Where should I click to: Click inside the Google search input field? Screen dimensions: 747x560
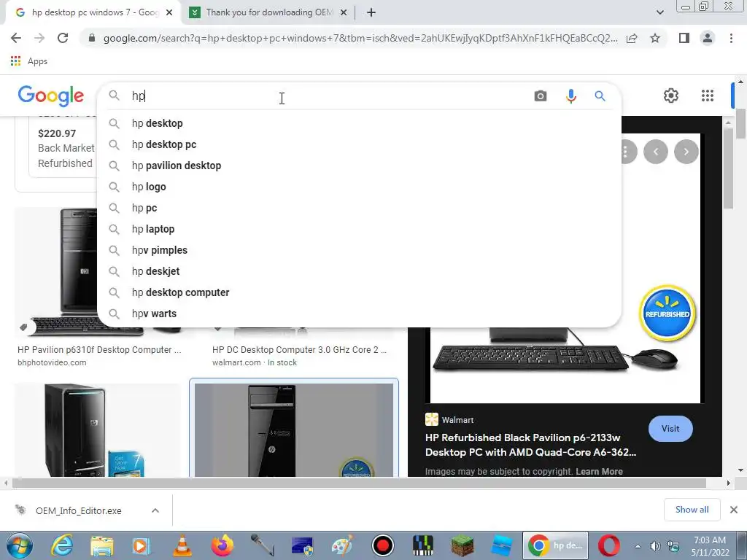coord(329,96)
